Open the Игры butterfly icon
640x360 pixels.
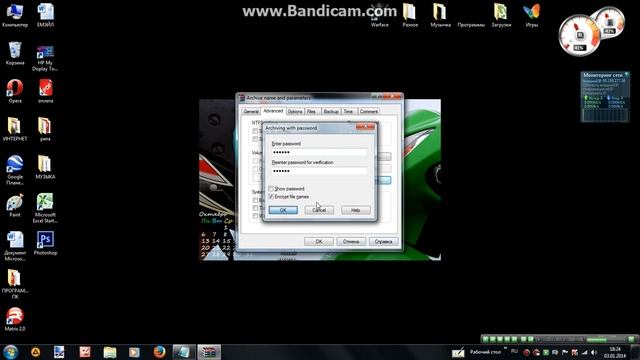coord(531,16)
